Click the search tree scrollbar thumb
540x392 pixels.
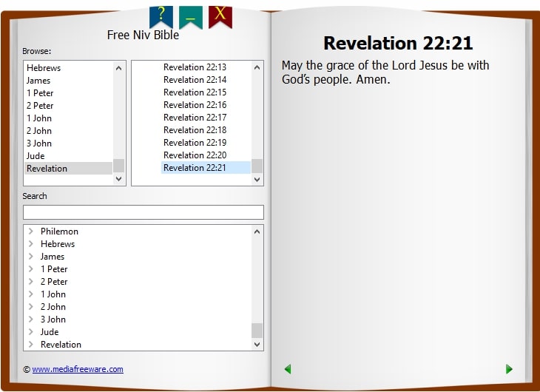pos(257,331)
